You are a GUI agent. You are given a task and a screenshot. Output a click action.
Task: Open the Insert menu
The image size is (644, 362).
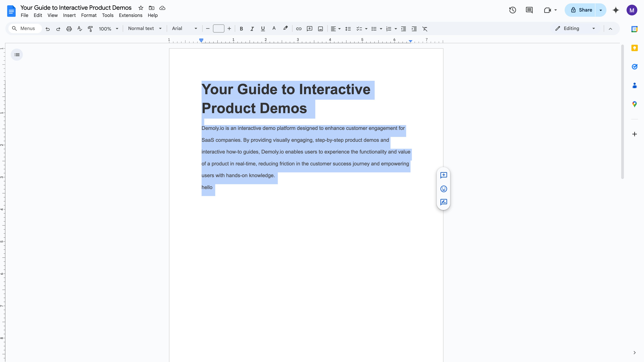coord(69,15)
